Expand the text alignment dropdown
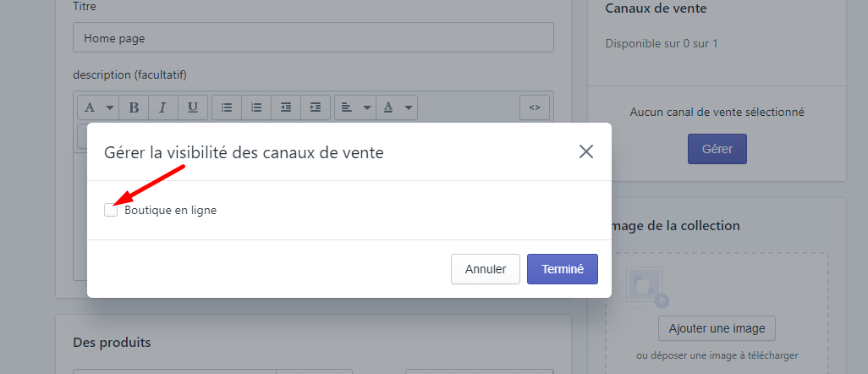 point(354,107)
